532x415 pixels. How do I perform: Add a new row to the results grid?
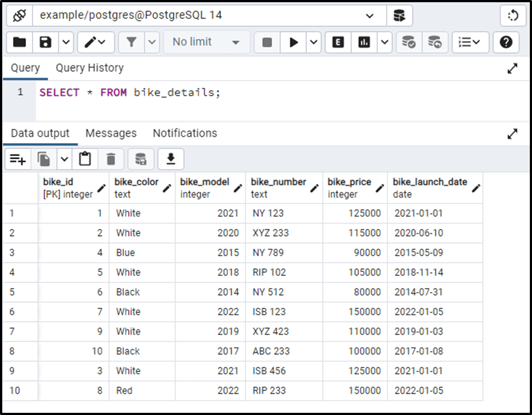coord(18,159)
